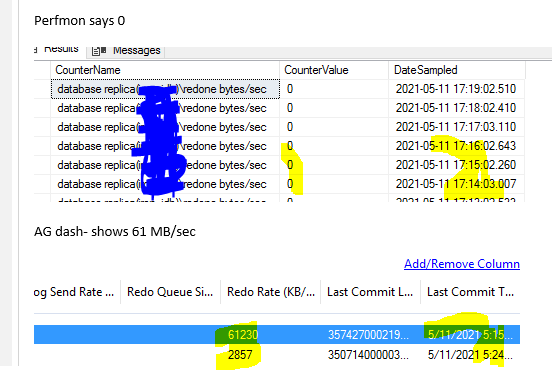Click the Add/Remove Column link

(x=462, y=264)
